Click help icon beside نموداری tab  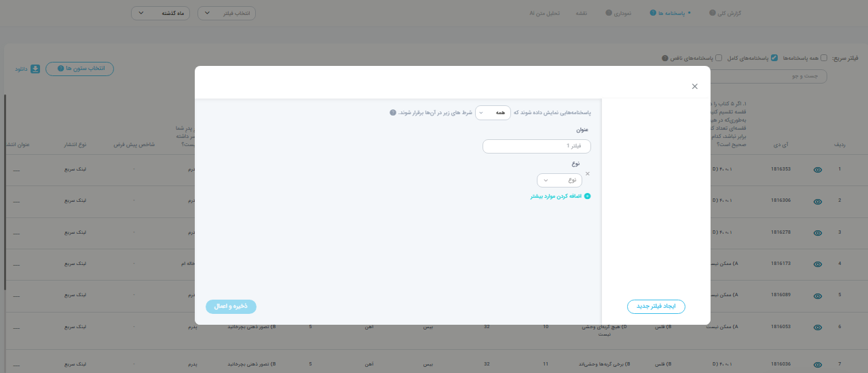pos(609,13)
